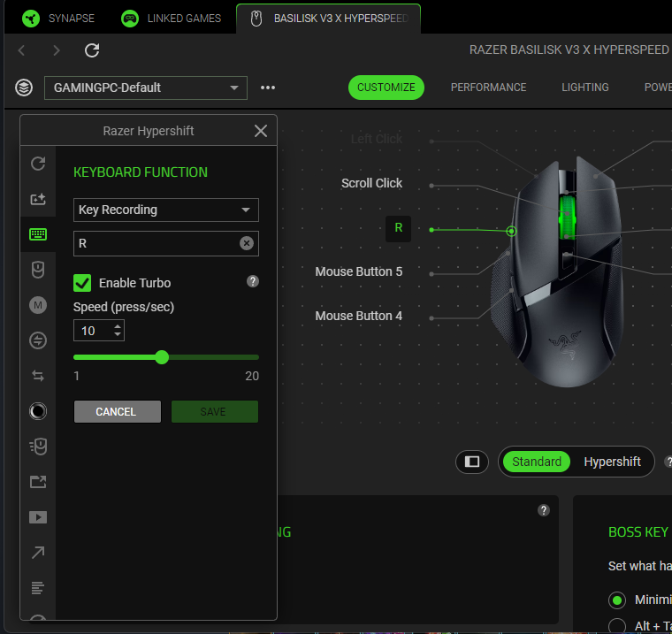Select the Switch Profile arrows icon
The height and width of the screenshot is (634, 672).
click(x=38, y=376)
